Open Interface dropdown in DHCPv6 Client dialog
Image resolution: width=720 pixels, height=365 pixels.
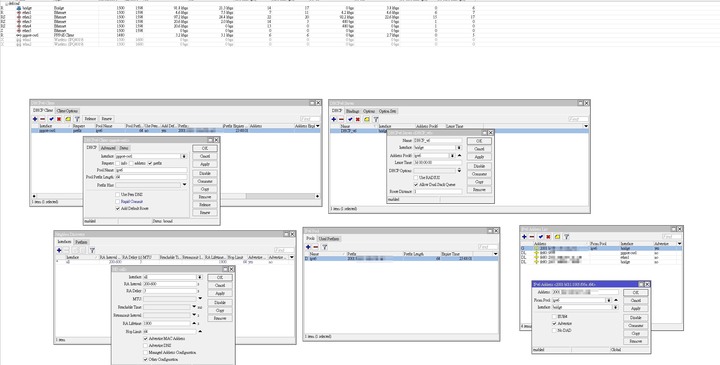pos(184,157)
